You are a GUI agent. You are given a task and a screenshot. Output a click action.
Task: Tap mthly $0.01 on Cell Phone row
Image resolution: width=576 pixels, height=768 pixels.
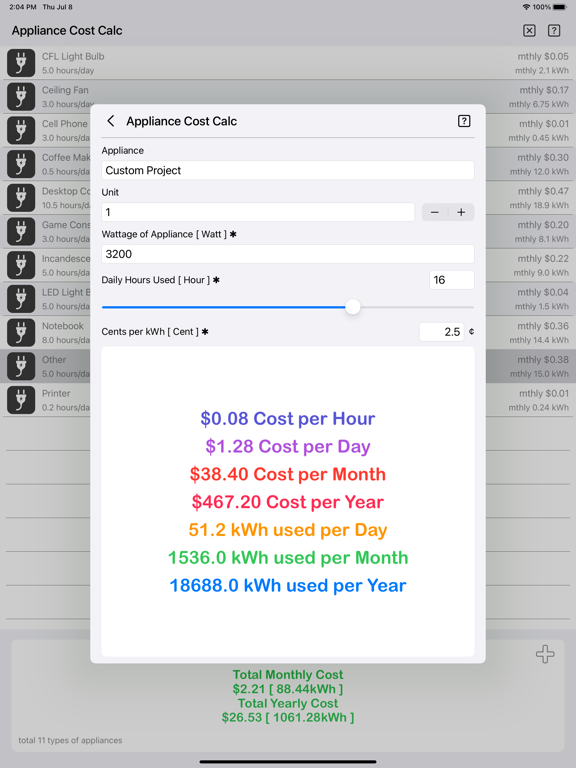point(544,124)
